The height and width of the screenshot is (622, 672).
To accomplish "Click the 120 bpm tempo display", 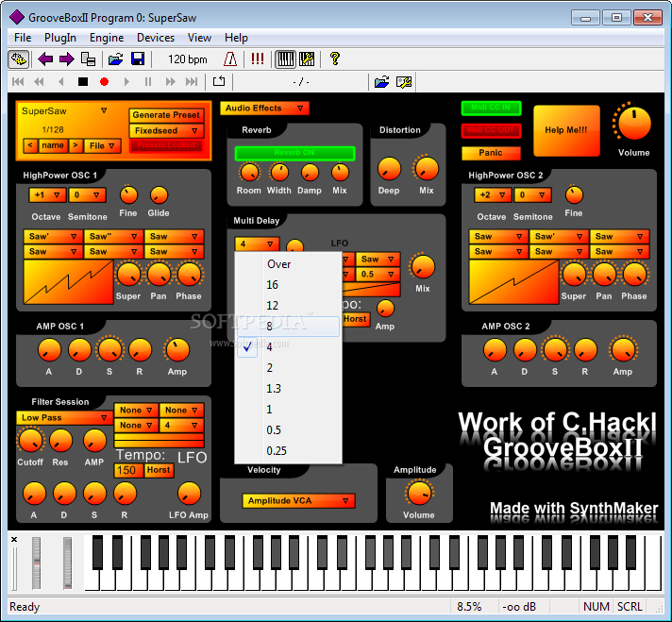I will pos(187,59).
